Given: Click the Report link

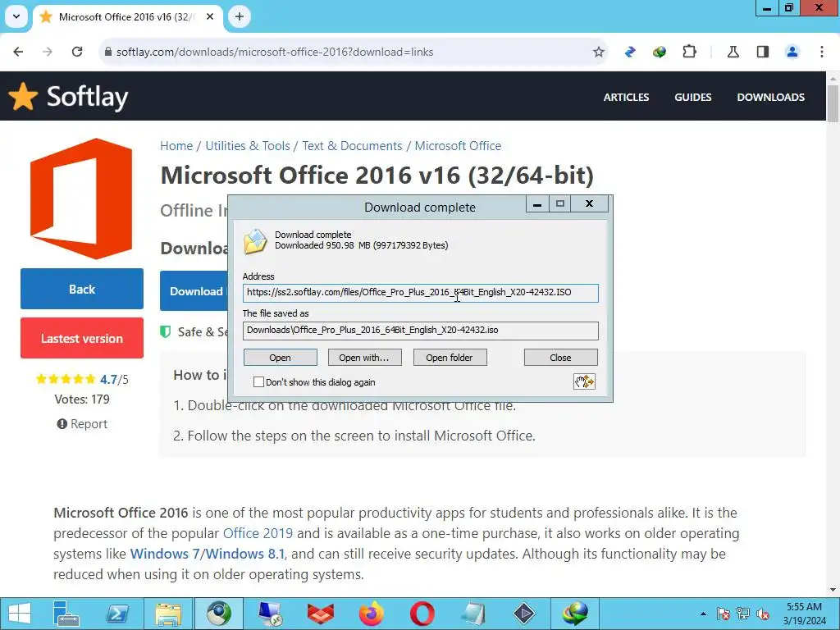Looking at the screenshot, I should 82,424.
